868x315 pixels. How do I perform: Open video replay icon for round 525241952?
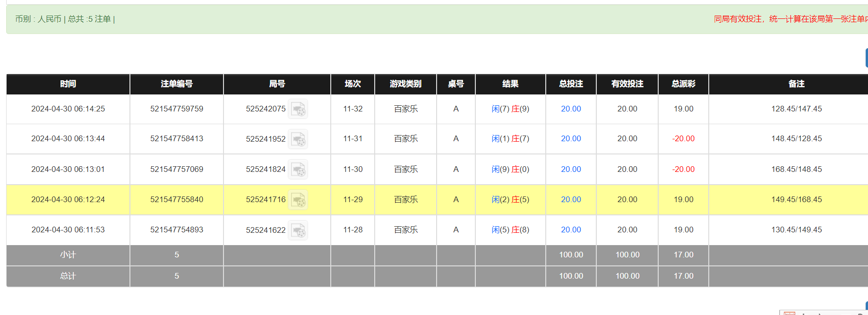click(x=298, y=139)
